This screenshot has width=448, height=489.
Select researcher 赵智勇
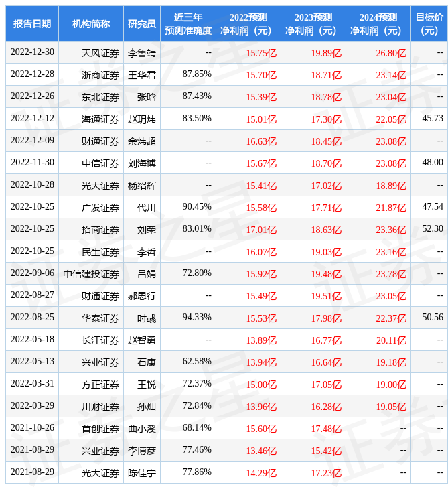142,340
